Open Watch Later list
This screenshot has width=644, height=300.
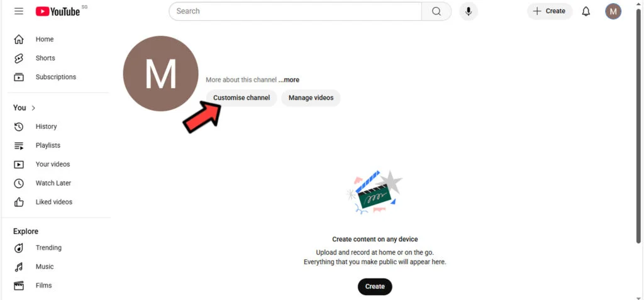click(53, 183)
